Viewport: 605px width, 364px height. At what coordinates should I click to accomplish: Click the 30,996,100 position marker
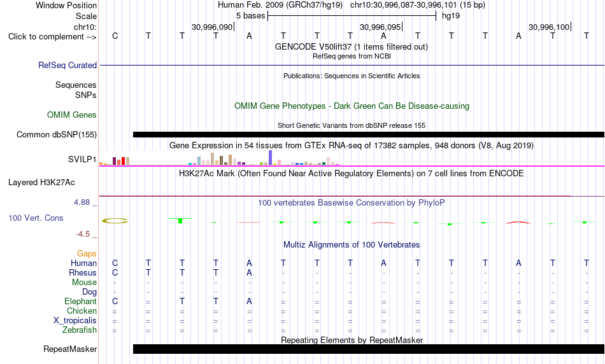click(550, 27)
